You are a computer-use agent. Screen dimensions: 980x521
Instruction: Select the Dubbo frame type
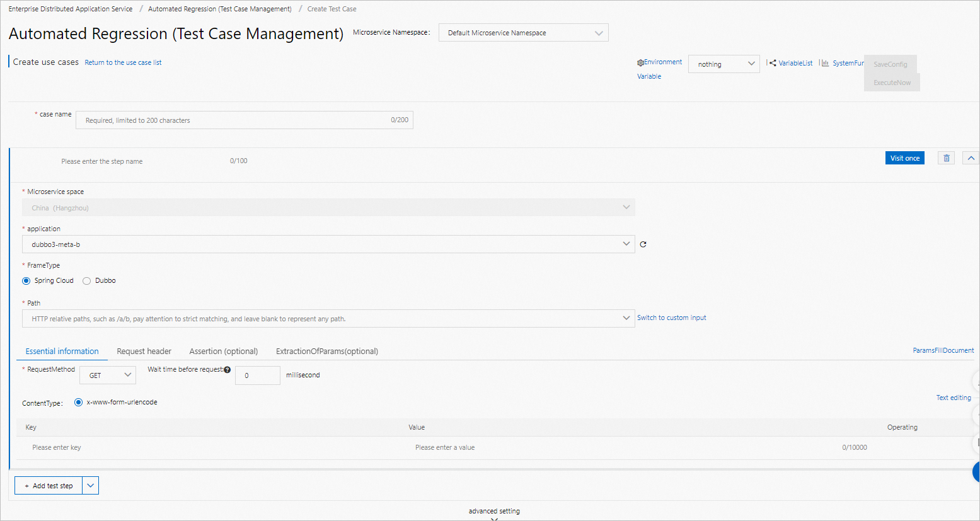coord(86,281)
